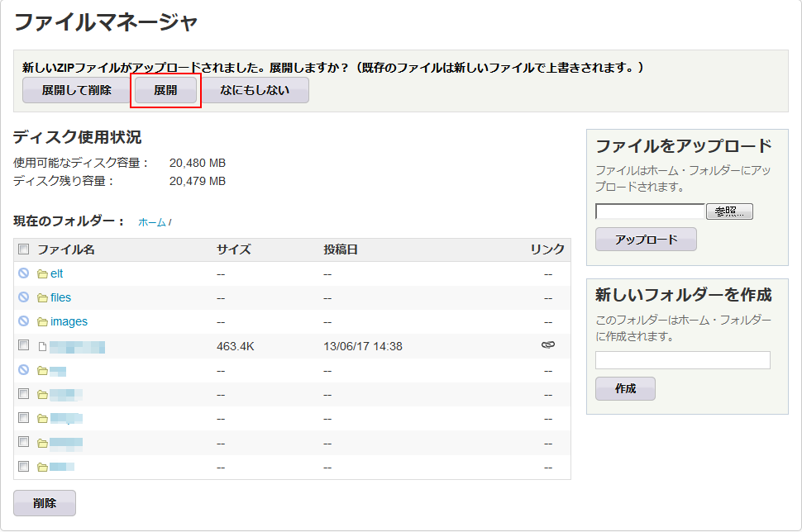Click the 作成 create button
The height and width of the screenshot is (532, 802).
[x=625, y=388]
